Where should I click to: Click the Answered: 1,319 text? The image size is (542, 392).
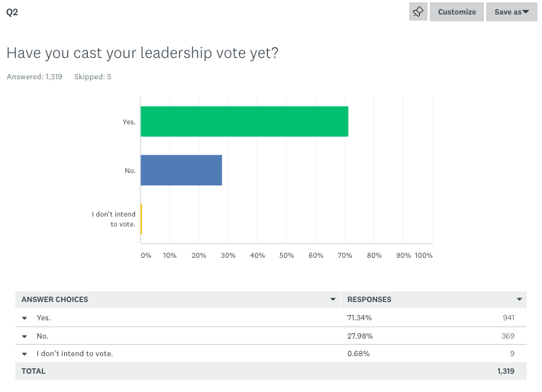pyautogui.click(x=34, y=77)
